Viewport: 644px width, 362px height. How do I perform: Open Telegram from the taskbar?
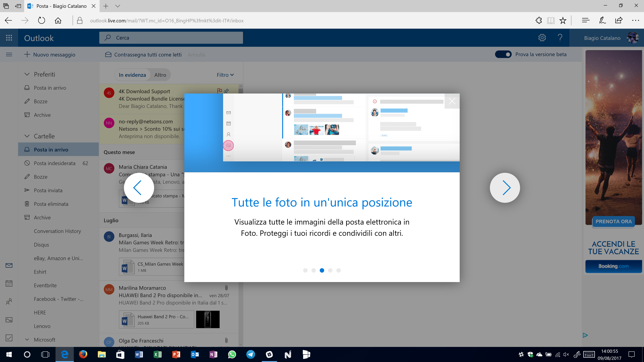tap(251, 354)
